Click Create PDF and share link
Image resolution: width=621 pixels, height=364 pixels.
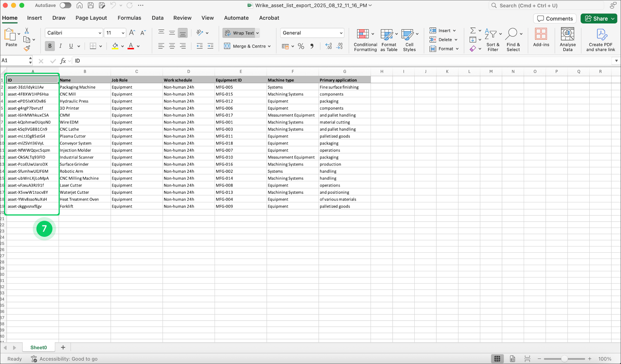[x=600, y=40]
